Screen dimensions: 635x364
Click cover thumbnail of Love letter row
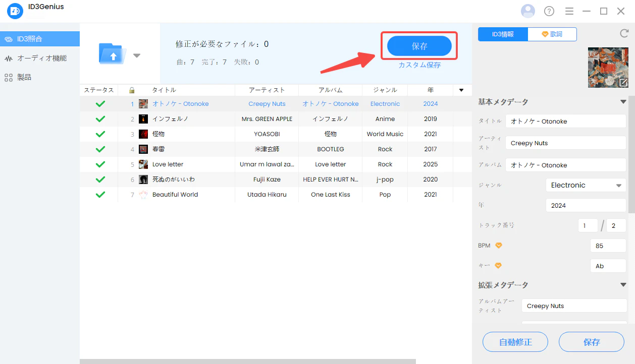click(143, 164)
